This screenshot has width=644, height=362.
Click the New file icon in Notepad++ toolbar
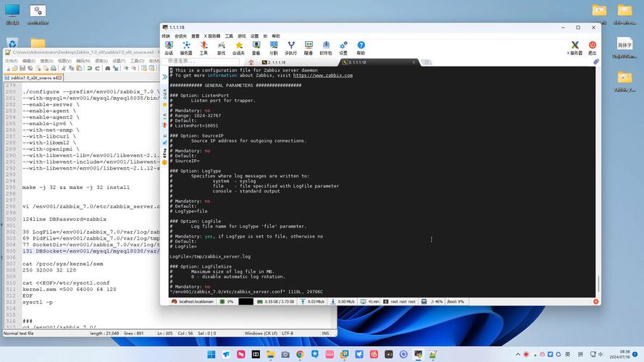tap(7, 68)
